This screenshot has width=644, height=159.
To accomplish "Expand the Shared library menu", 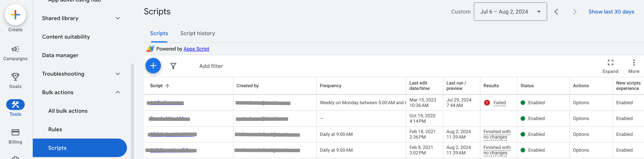I will coord(118,18).
